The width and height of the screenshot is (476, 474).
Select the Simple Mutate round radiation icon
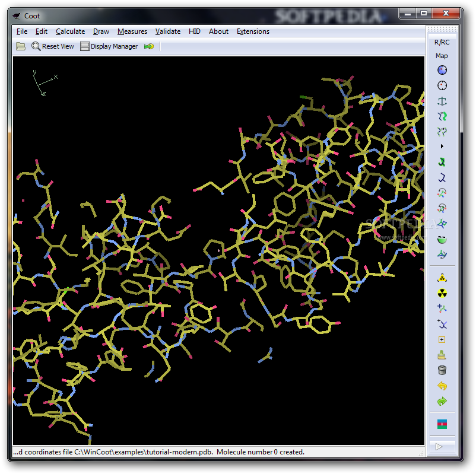tap(442, 293)
